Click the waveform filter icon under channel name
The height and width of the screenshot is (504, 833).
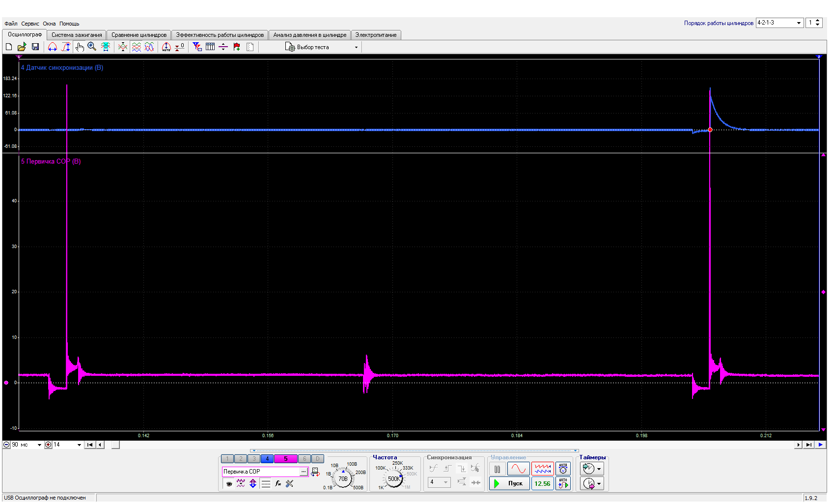click(x=241, y=484)
